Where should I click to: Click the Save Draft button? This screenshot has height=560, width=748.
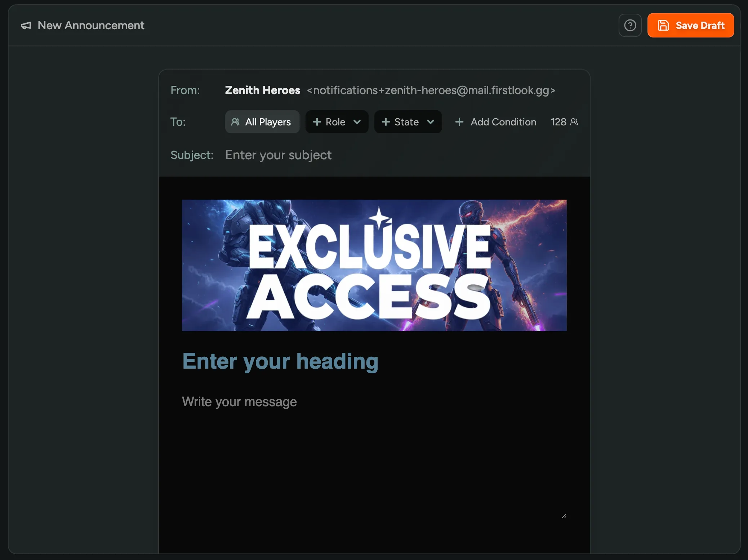click(x=691, y=25)
